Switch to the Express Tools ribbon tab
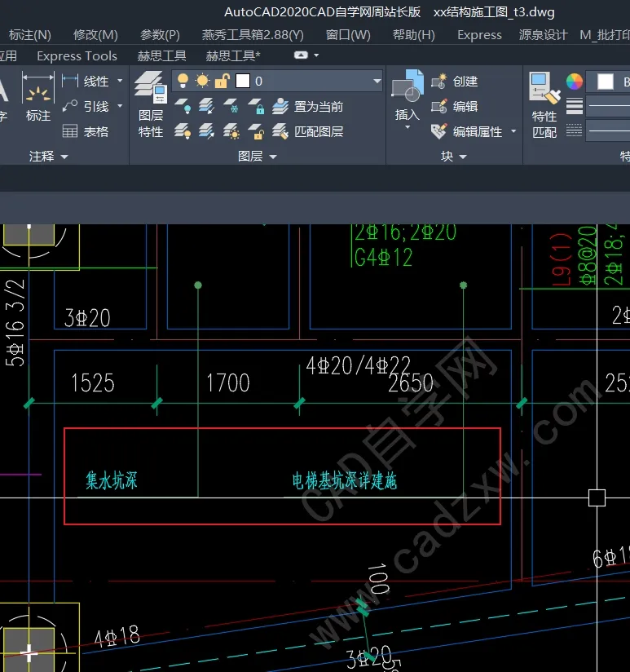Viewport: 630px width, 672px height. pos(77,55)
